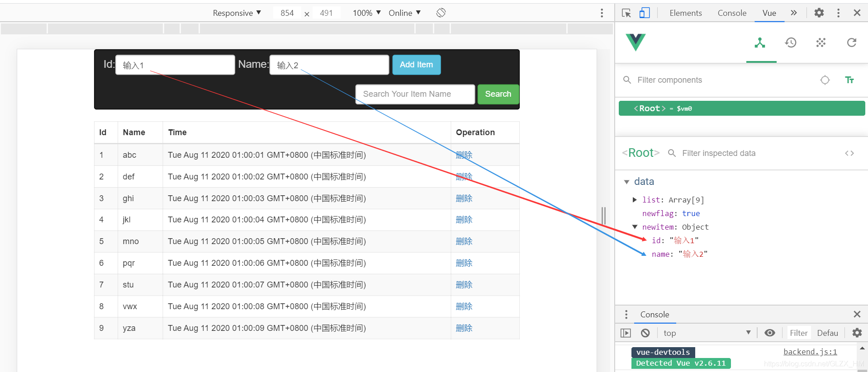Clear the console
Screen dimensions: 868x372
645,333
